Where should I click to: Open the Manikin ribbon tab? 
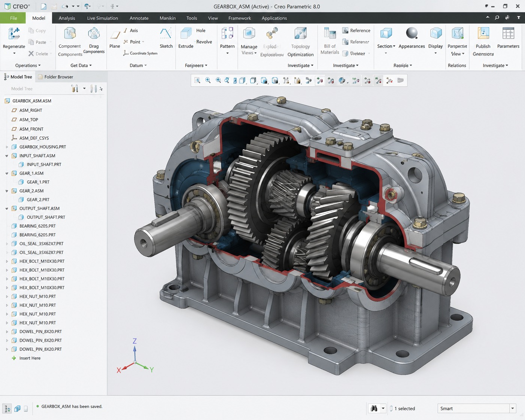click(167, 18)
